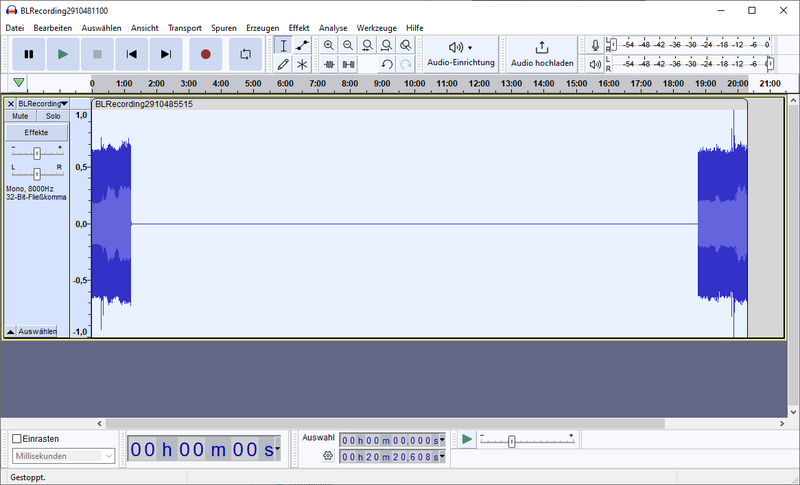Screen dimensions: 800x485
Task: Open the time display format dropdown arrow
Action: point(277,449)
